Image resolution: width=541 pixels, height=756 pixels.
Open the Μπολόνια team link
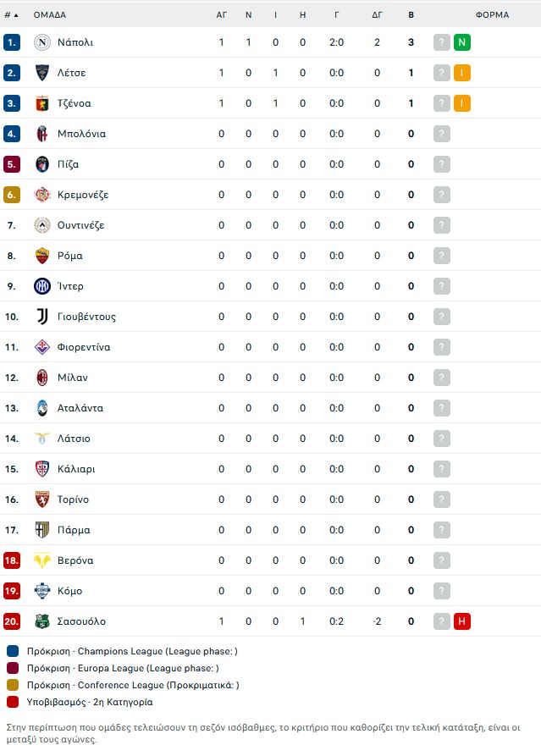tap(81, 134)
